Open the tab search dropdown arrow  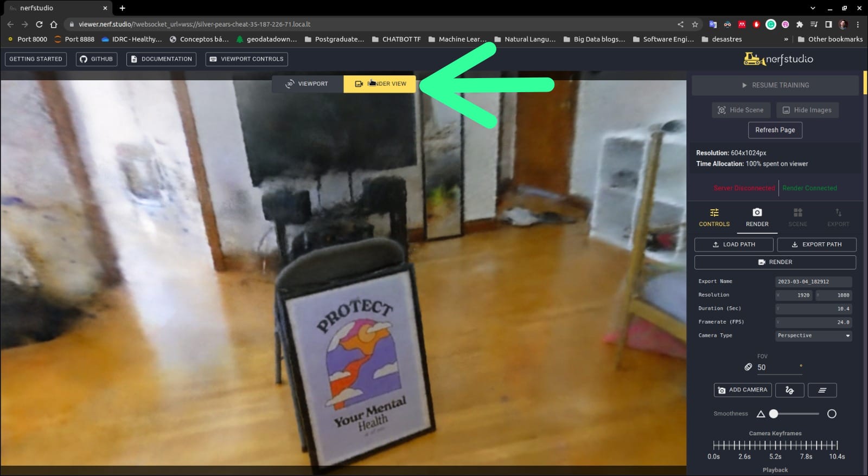click(812, 8)
